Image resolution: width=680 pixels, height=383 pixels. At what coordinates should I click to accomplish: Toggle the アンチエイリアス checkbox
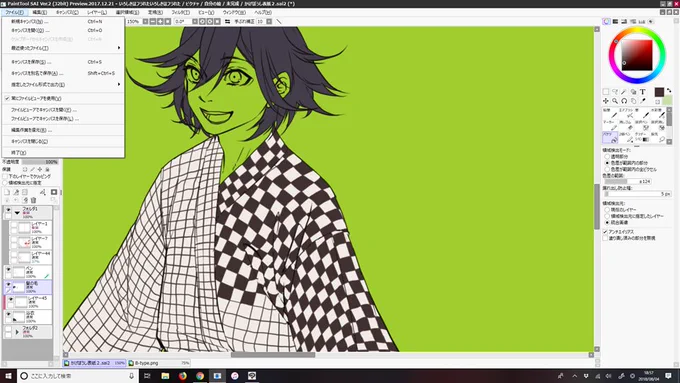click(x=605, y=232)
